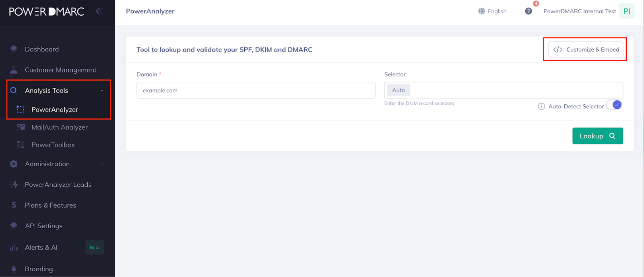Click the green Lookup button
Viewport: 644px width, 277px height.
click(x=598, y=136)
